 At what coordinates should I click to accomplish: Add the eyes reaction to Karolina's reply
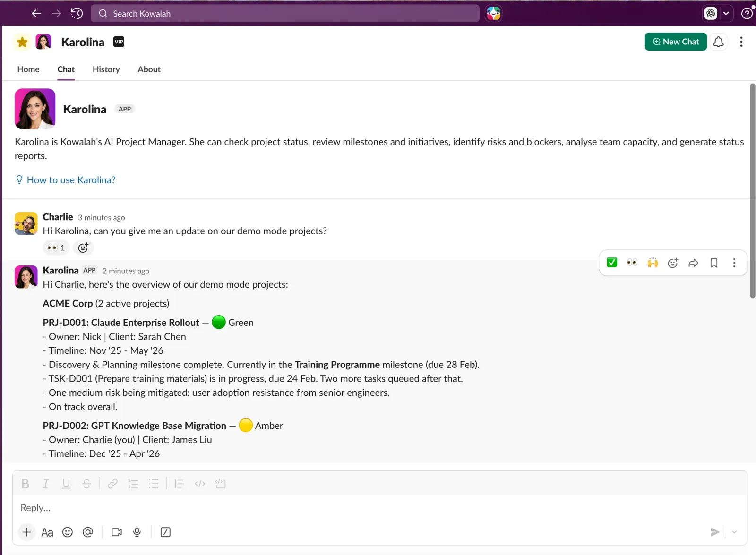[x=632, y=263]
